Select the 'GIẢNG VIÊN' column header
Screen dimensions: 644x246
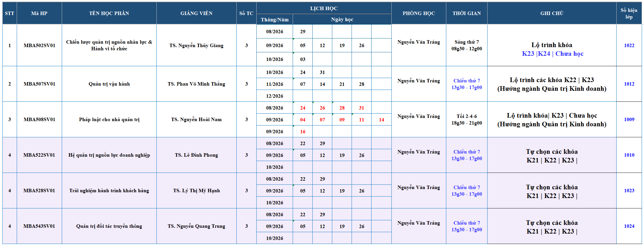point(196,13)
